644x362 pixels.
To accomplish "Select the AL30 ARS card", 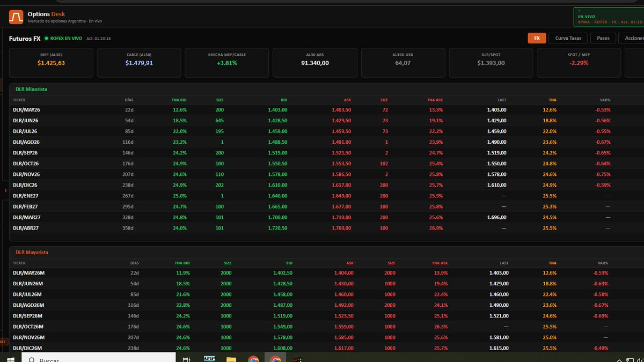I will point(315,62).
